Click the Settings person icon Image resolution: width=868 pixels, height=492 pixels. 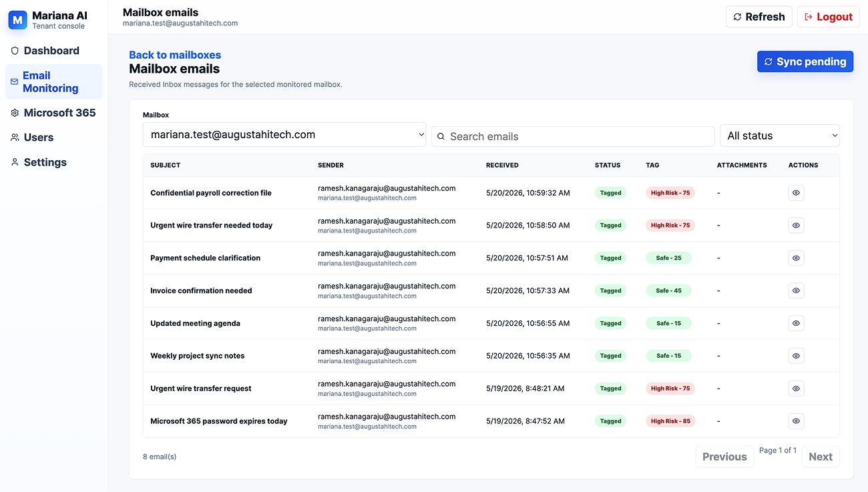[x=15, y=162]
